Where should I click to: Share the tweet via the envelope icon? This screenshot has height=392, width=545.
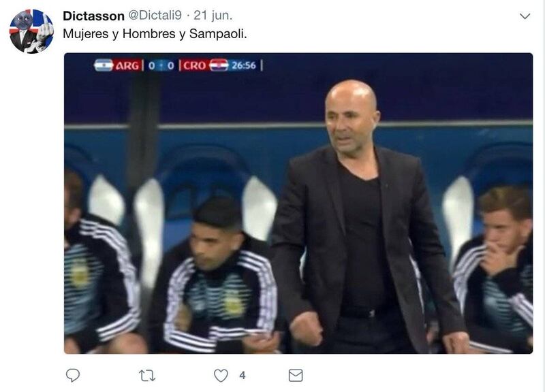pyautogui.click(x=296, y=376)
